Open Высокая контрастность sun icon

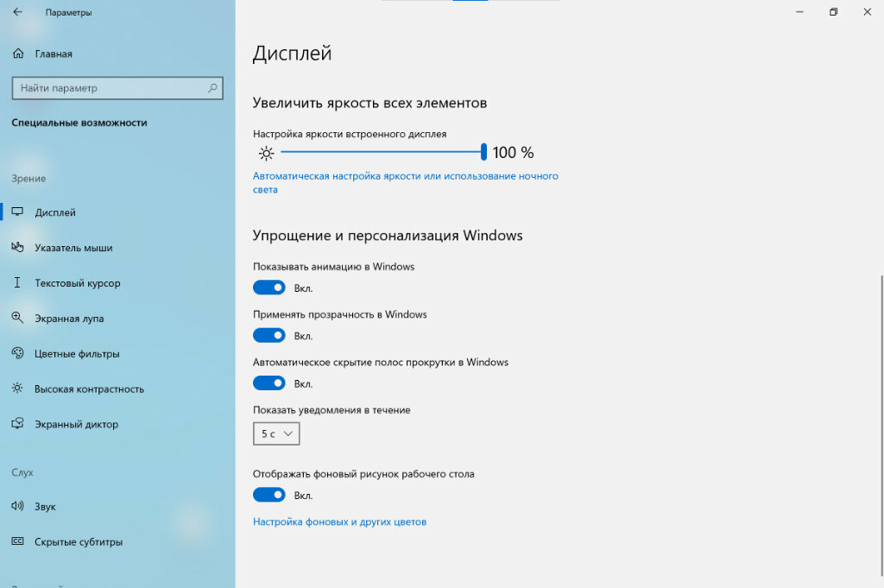tap(17, 389)
